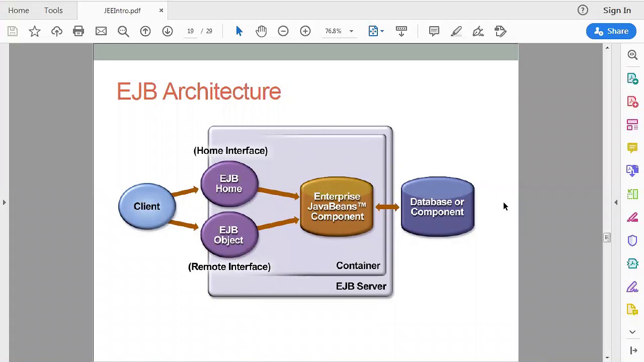Switch to the Tools tab
The width and height of the screenshot is (644, 362).
(53, 10)
